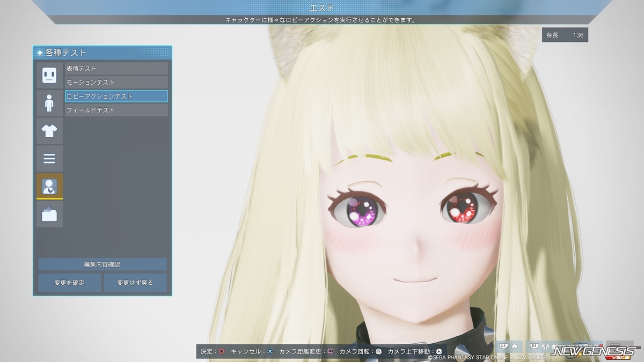
Task: Select the highlighted character test category icon
Action: pos(49,186)
